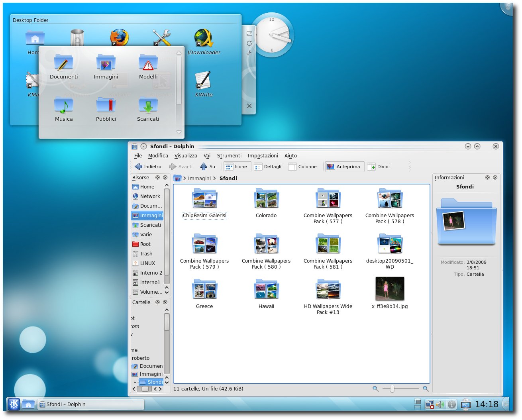Toggle the Anteprima preview button
522x420 pixels.
click(344, 167)
